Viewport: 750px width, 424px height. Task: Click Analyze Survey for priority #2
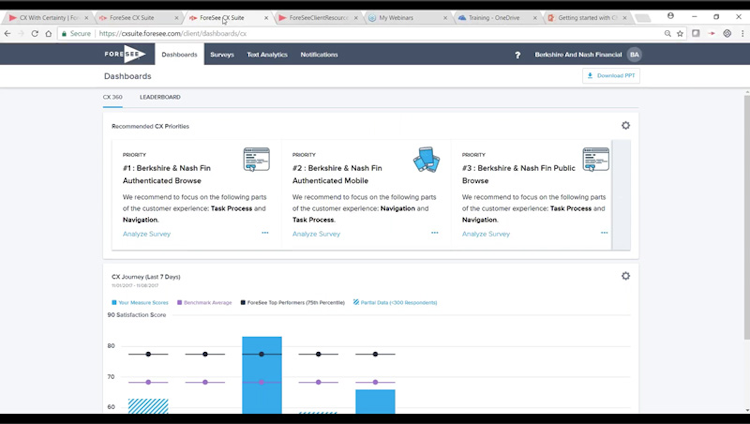316,234
